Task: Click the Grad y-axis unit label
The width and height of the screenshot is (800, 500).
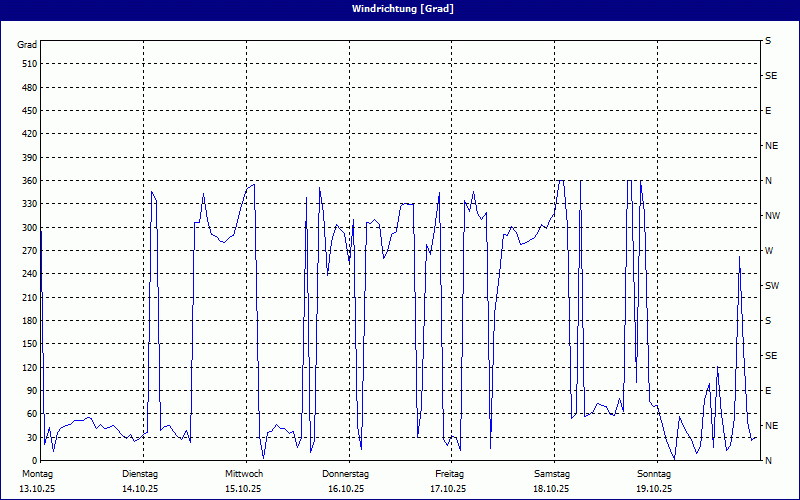Action: click(x=27, y=45)
